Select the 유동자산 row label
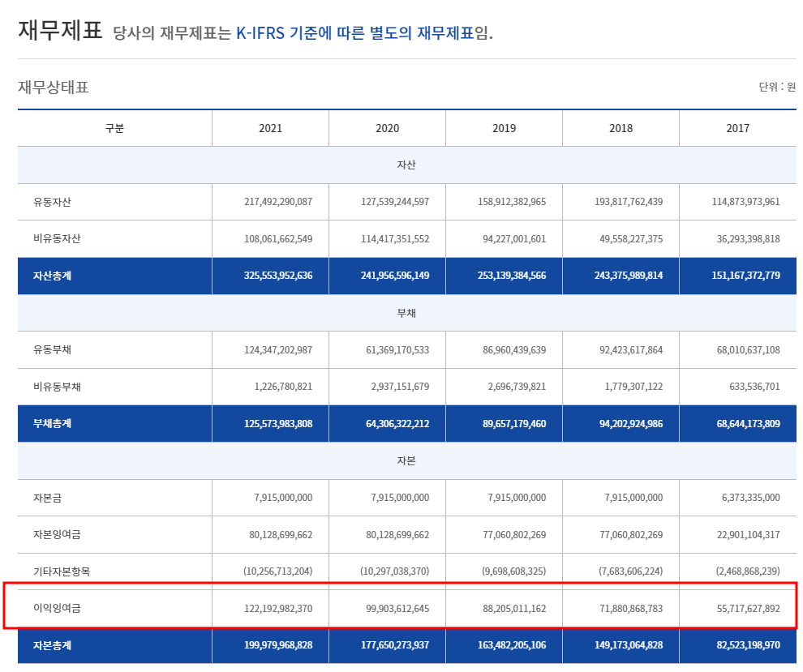This screenshot has height=672, width=803. pyautogui.click(x=52, y=202)
